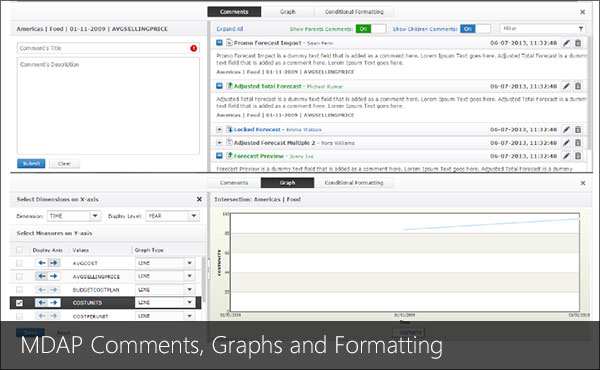Screen dimensions: 600x370
Task: Delete the Adjusted Total Forecast comment
Action: pos(578,86)
